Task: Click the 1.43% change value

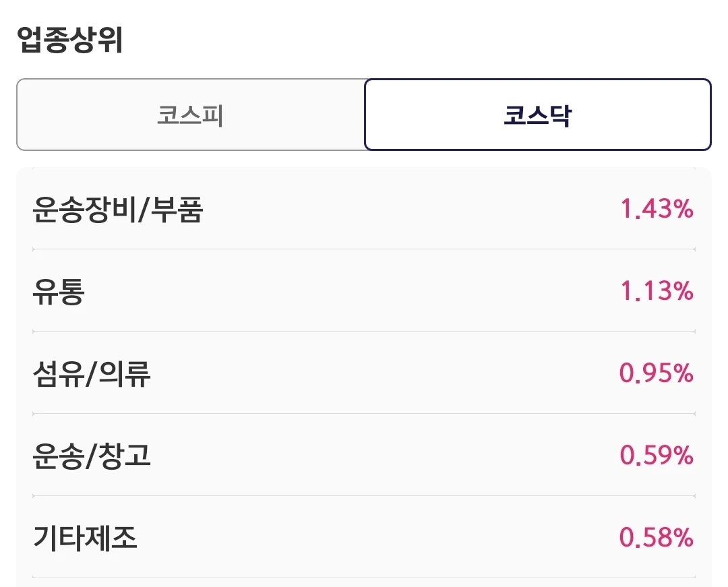Action: (657, 209)
